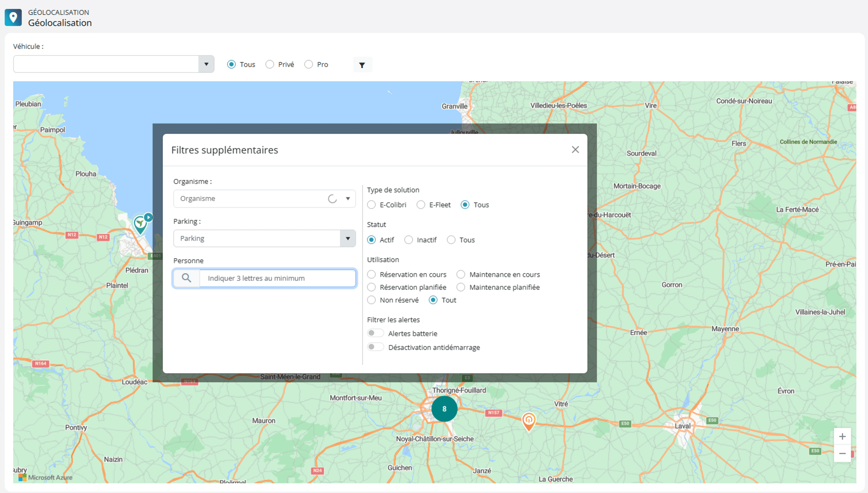
Task: Click the Granville label on the map
Action: coord(454,106)
